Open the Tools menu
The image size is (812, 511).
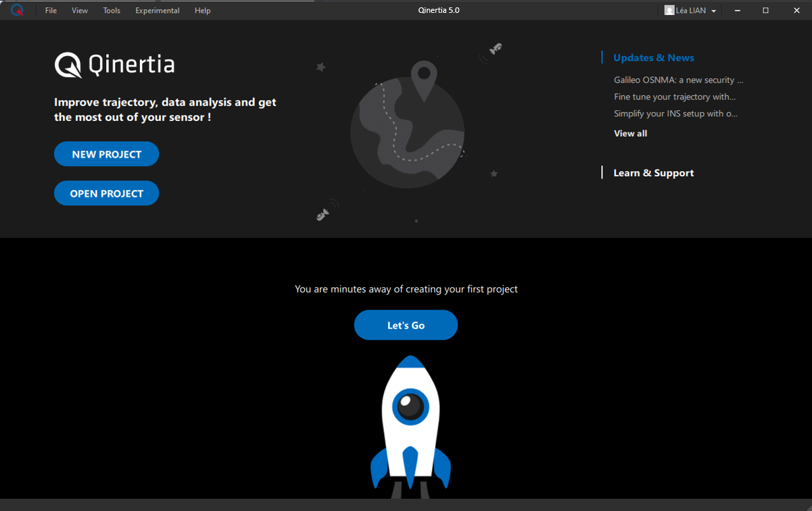pos(112,11)
